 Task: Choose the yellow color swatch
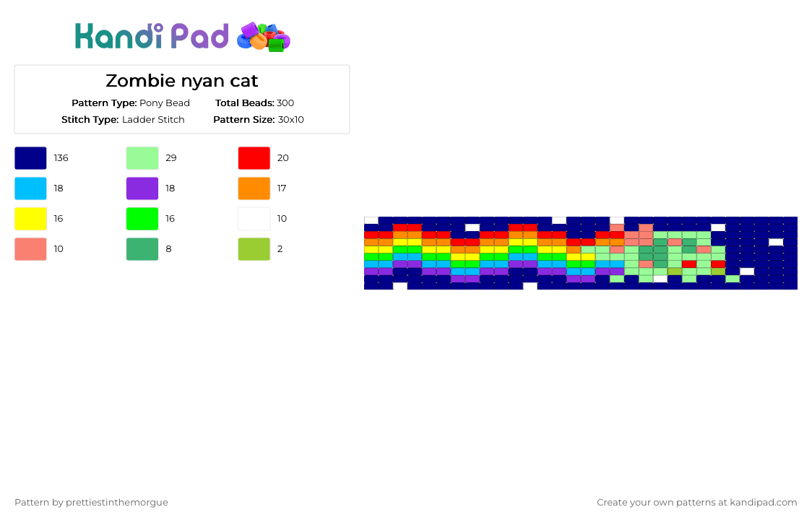30,219
